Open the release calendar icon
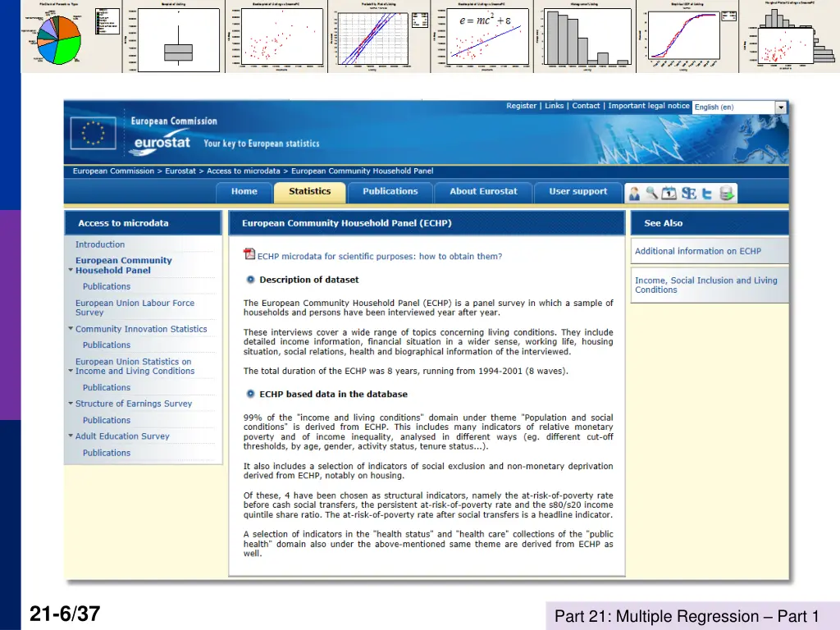 (669, 194)
